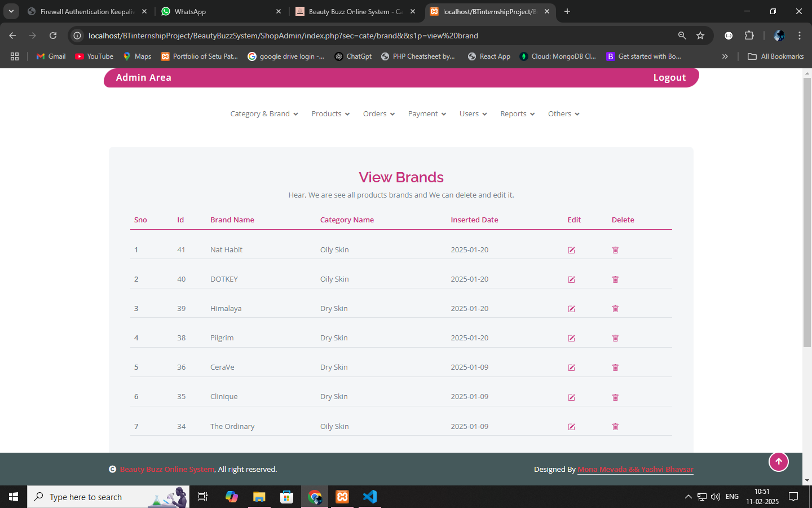Close the Beauty Buzz Online System tab

[413, 11]
